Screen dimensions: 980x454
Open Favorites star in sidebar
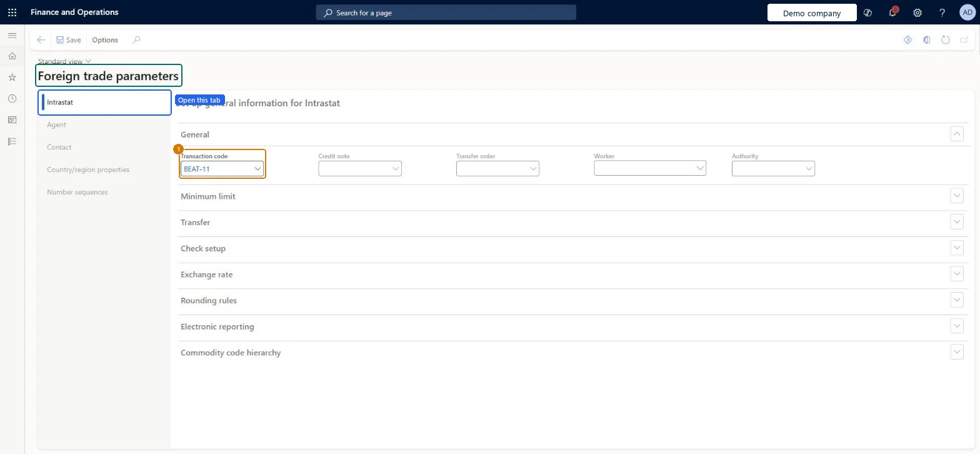click(12, 78)
